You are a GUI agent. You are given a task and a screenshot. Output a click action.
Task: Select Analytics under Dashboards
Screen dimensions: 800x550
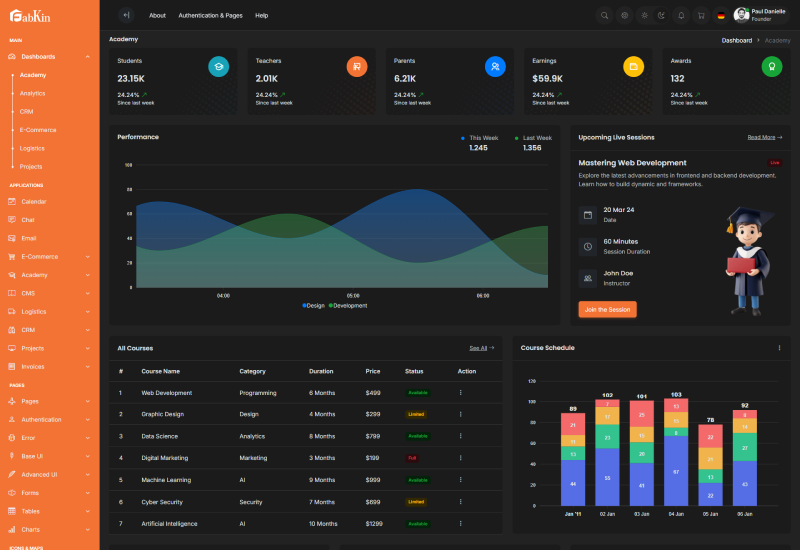click(33, 93)
